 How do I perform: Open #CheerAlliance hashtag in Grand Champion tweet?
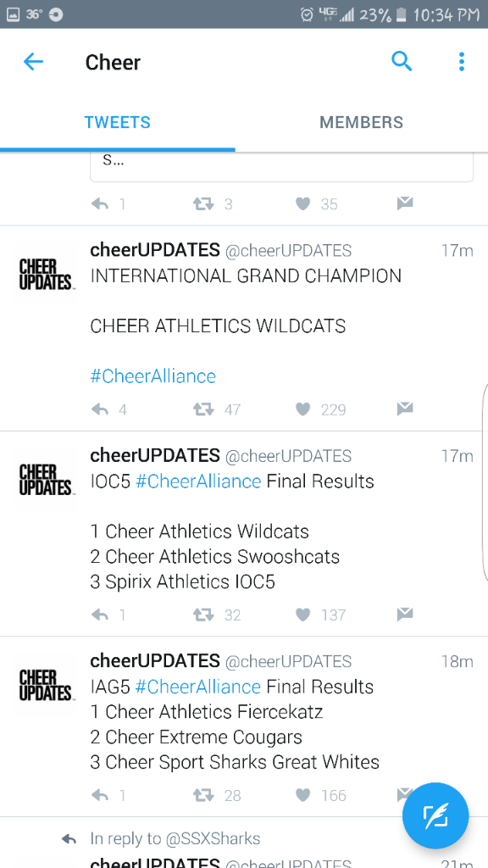click(x=152, y=376)
